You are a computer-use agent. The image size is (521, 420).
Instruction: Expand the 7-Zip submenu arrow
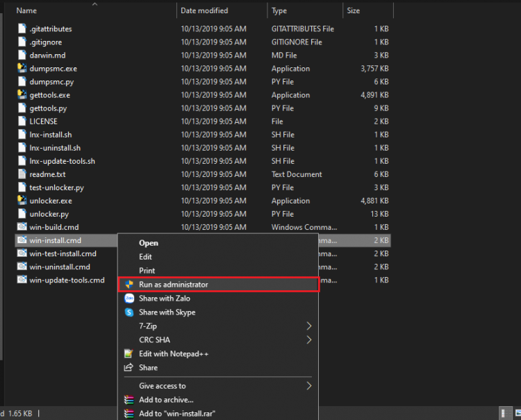[x=309, y=326]
